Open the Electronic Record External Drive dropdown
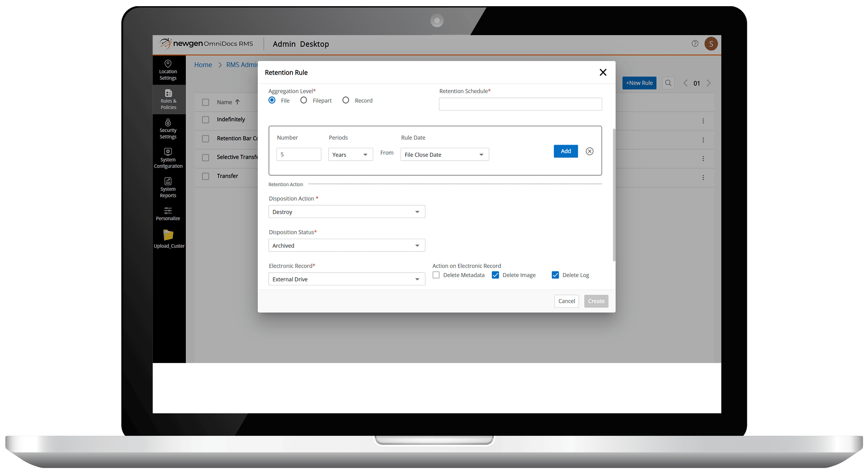This screenshot has height=475, width=868. point(346,279)
